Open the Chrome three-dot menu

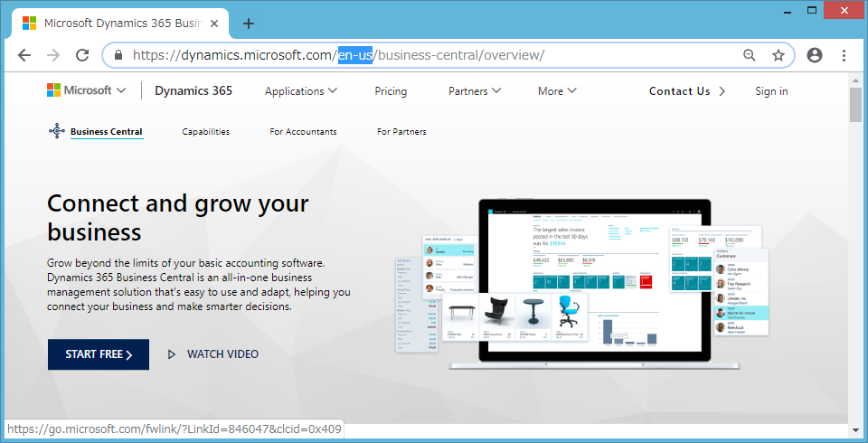click(844, 55)
